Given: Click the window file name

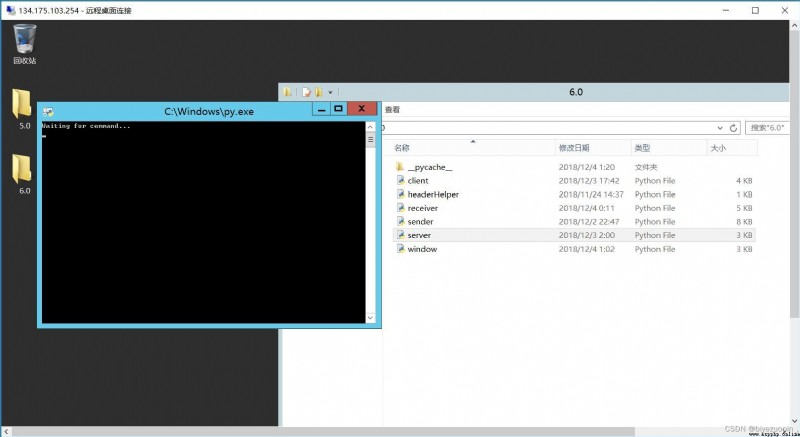Looking at the screenshot, I should (x=422, y=249).
